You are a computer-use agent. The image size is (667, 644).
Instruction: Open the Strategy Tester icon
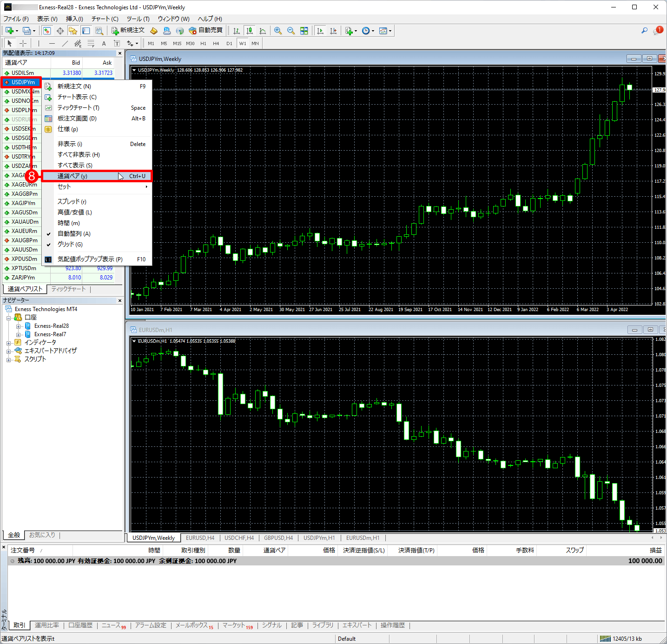[x=99, y=31]
